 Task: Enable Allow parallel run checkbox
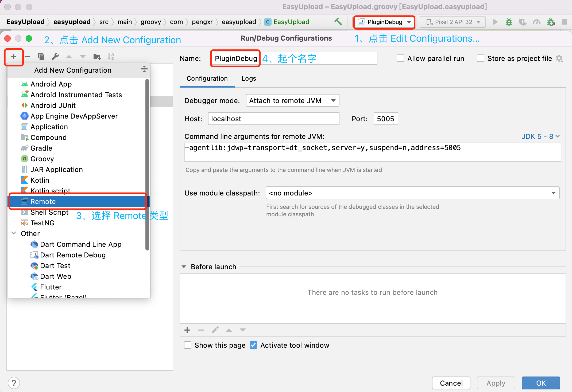pos(400,58)
